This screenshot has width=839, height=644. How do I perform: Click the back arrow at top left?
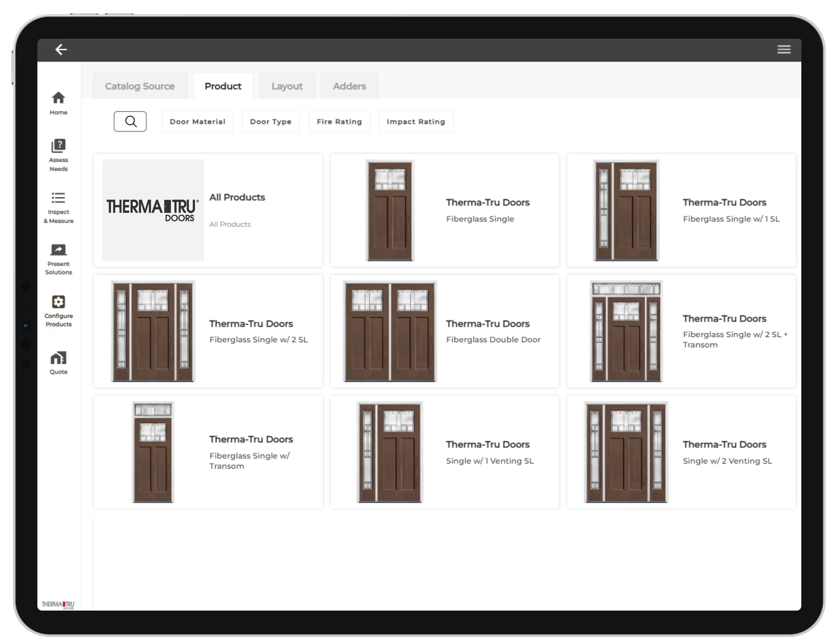(x=61, y=49)
